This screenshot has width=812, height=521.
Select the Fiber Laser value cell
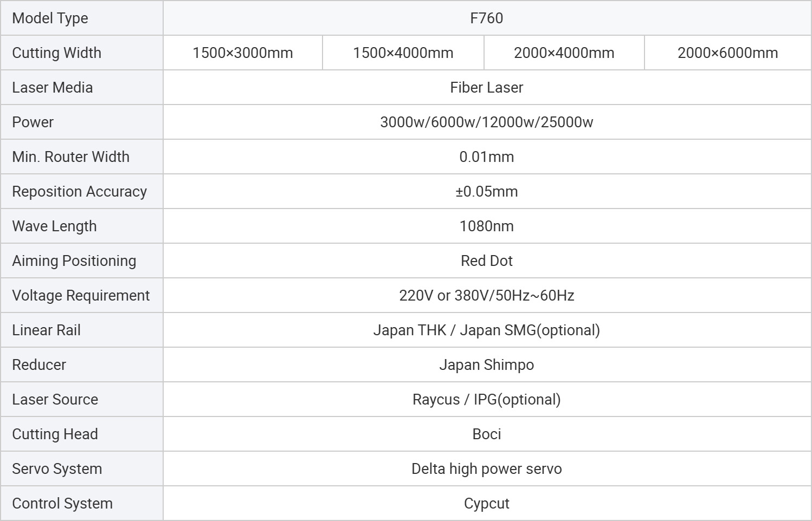tap(486, 88)
